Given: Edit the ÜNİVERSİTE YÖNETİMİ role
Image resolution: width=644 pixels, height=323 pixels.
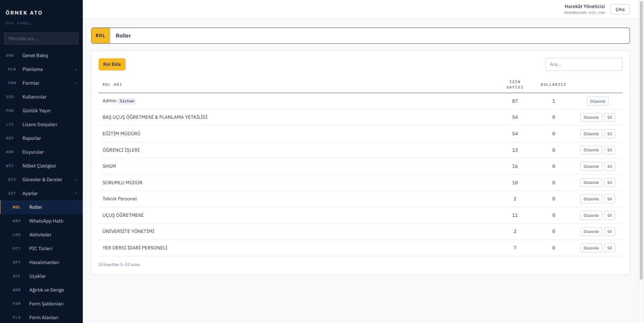Looking at the screenshot, I should pyautogui.click(x=591, y=232).
